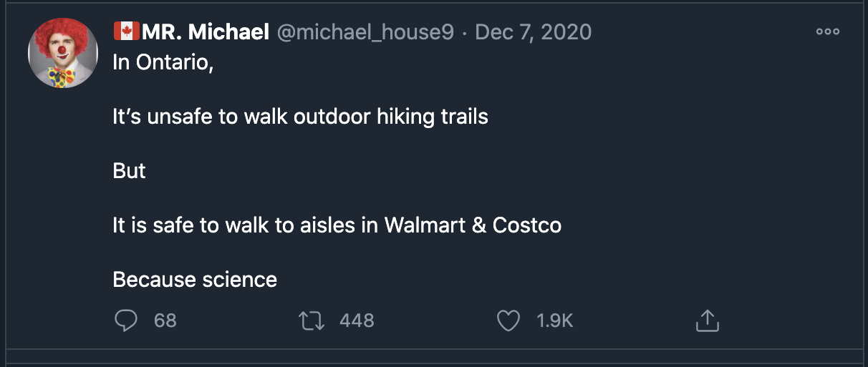Open the three-dot more options menu
This screenshot has height=367, width=868.
pyautogui.click(x=827, y=32)
